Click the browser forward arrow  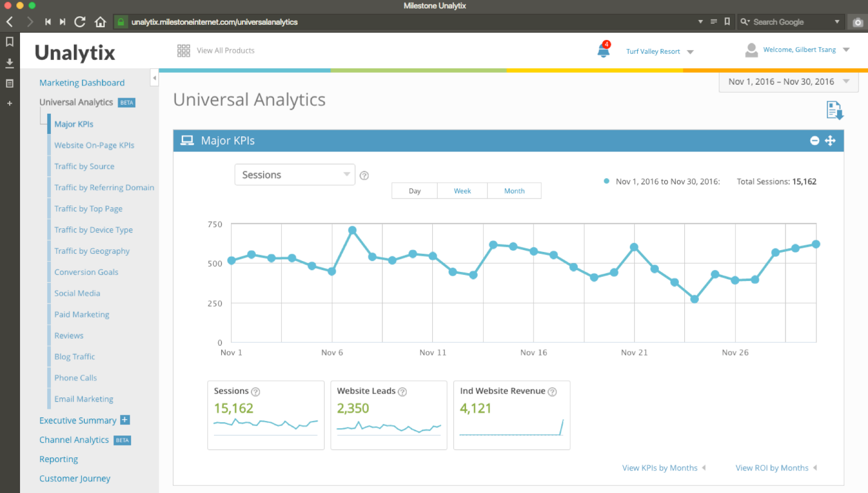pyautogui.click(x=30, y=22)
